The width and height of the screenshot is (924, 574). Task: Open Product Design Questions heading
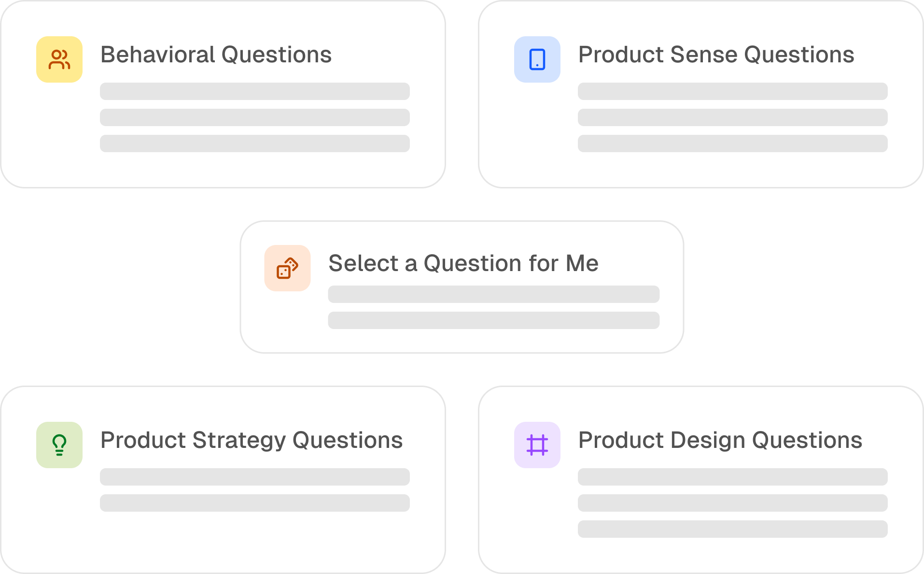tap(720, 440)
